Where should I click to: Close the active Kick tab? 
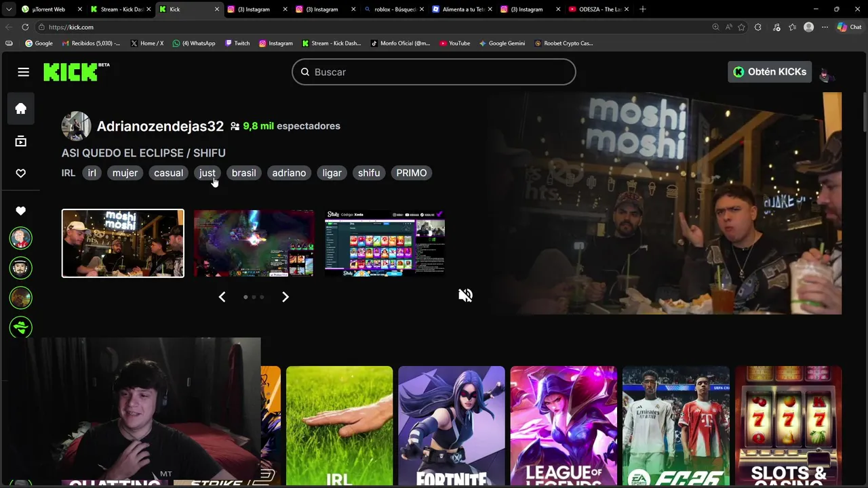[217, 9]
